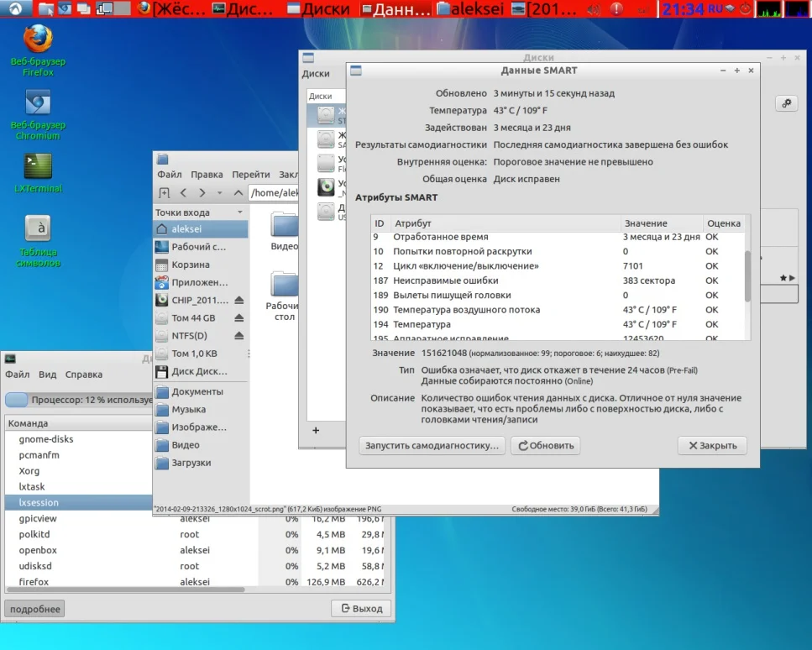The height and width of the screenshot is (650, 812).
Task: Open the Firefox desktop shortcut
Action: (38, 40)
